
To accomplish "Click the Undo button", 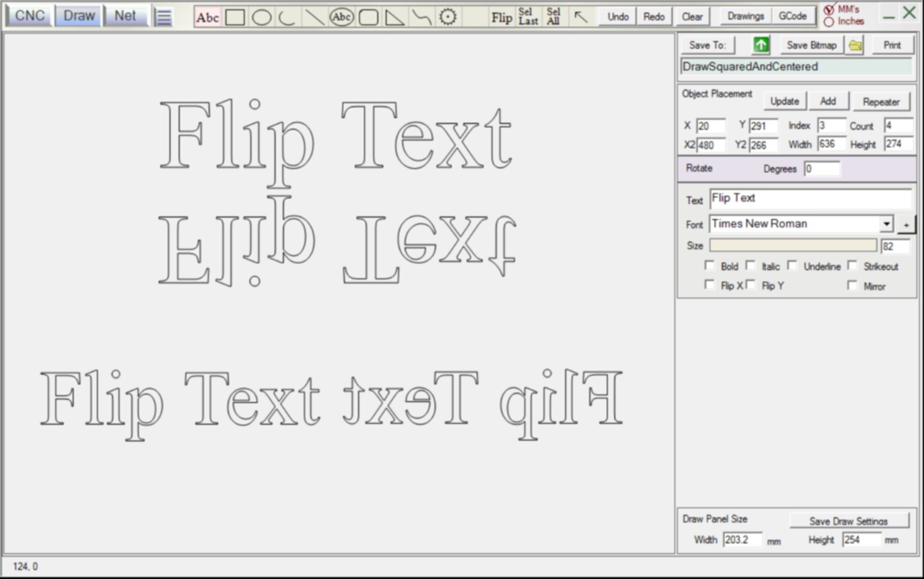I will pyautogui.click(x=618, y=17).
